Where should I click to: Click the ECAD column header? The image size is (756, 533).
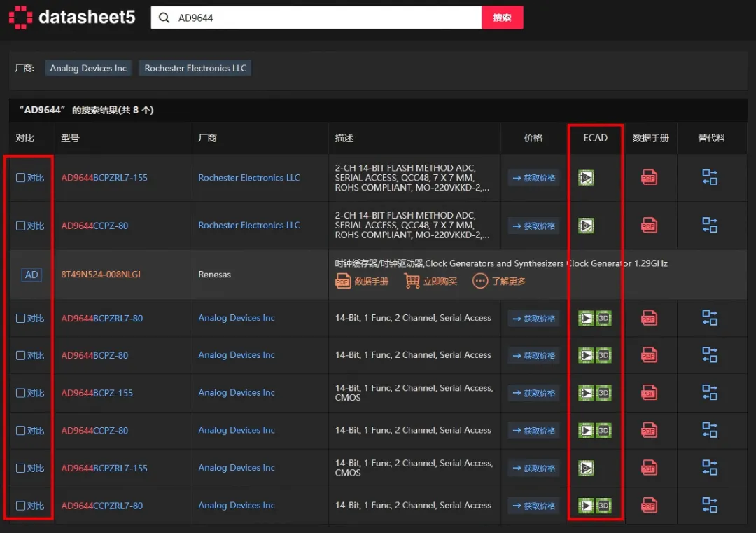coord(595,138)
